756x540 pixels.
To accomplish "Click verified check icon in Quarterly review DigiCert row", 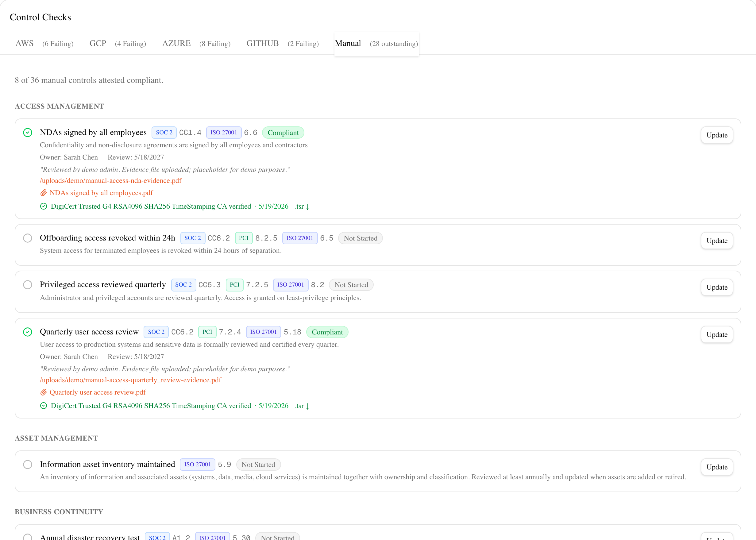I will click(x=44, y=406).
